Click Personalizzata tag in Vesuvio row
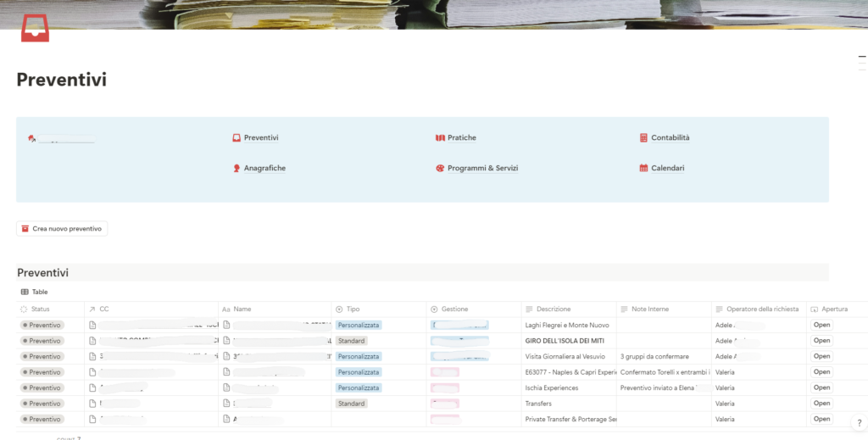Image resolution: width=868 pixels, height=440 pixels. click(x=359, y=356)
